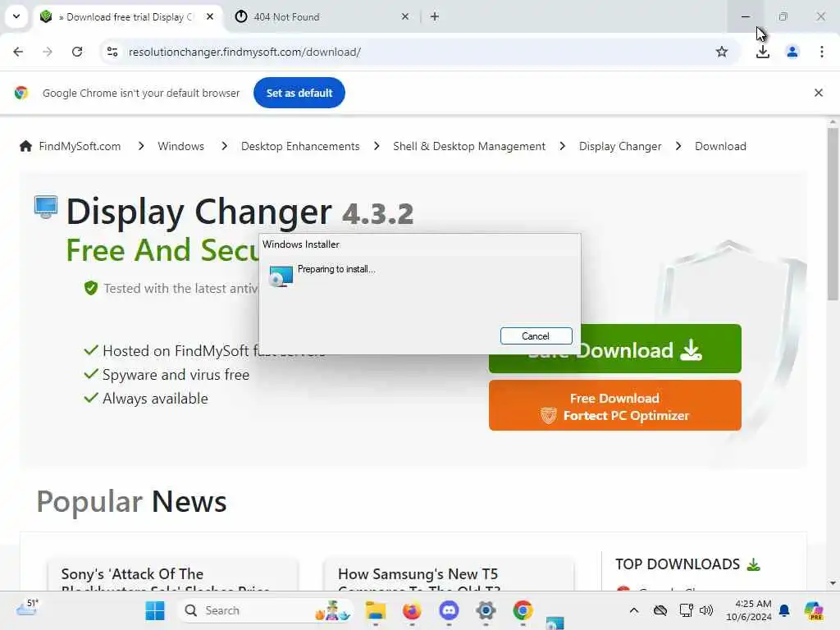This screenshot has height=630, width=840.
Task: Click the Popular News heading
Action: pos(131,502)
